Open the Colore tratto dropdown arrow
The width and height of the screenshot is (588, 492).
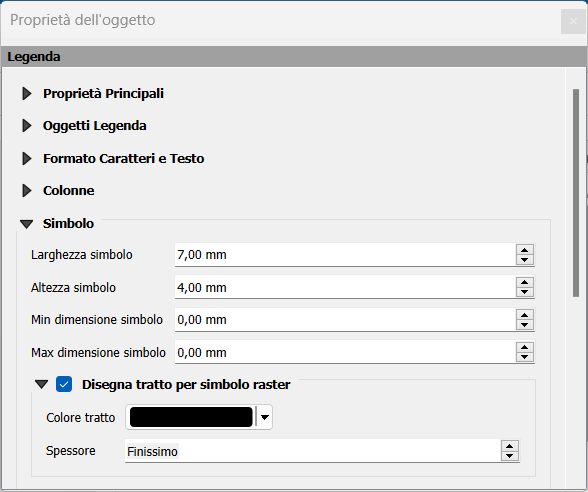pyautogui.click(x=265, y=417)
